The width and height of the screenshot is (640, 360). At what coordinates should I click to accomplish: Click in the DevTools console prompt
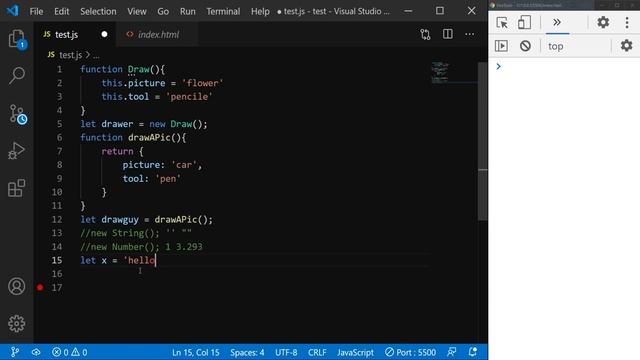tap(567, 66)
